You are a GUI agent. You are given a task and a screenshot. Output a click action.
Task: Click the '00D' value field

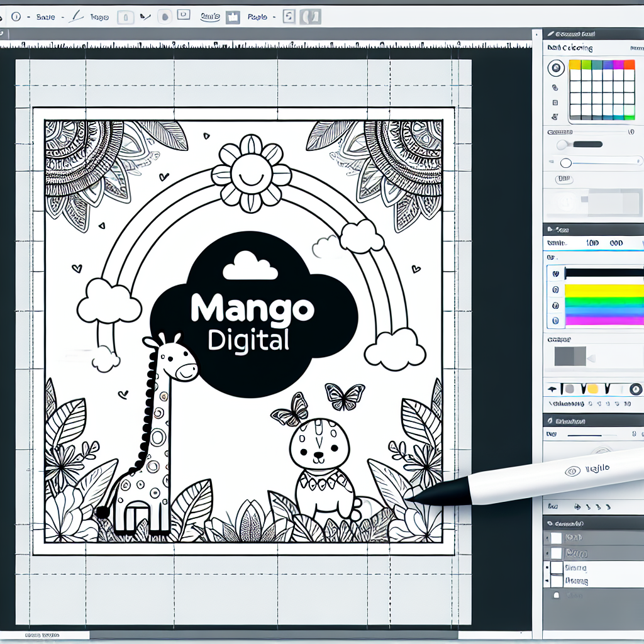tap(616, 243)
